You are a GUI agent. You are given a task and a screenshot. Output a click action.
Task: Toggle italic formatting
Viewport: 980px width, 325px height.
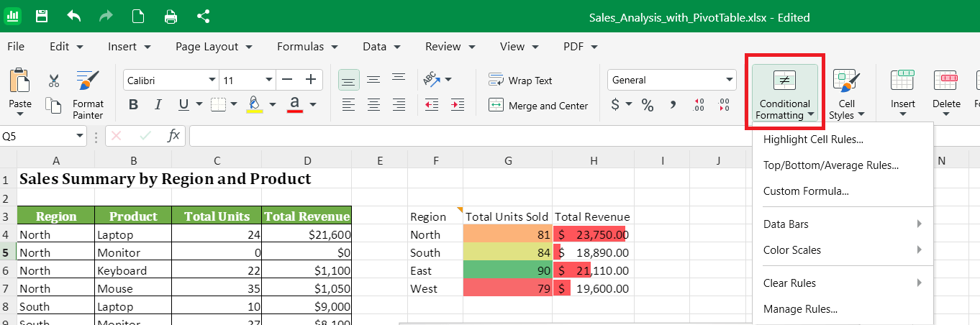coord(158,105)
